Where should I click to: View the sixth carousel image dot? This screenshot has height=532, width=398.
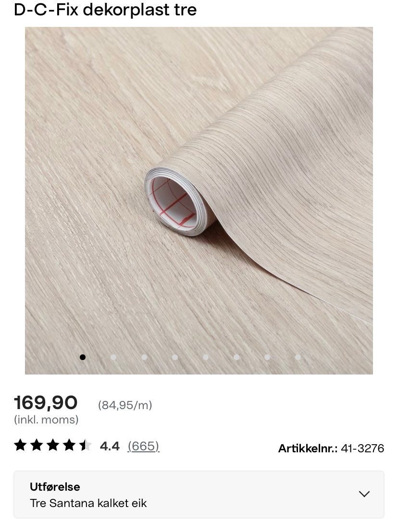tap(236, 357)
